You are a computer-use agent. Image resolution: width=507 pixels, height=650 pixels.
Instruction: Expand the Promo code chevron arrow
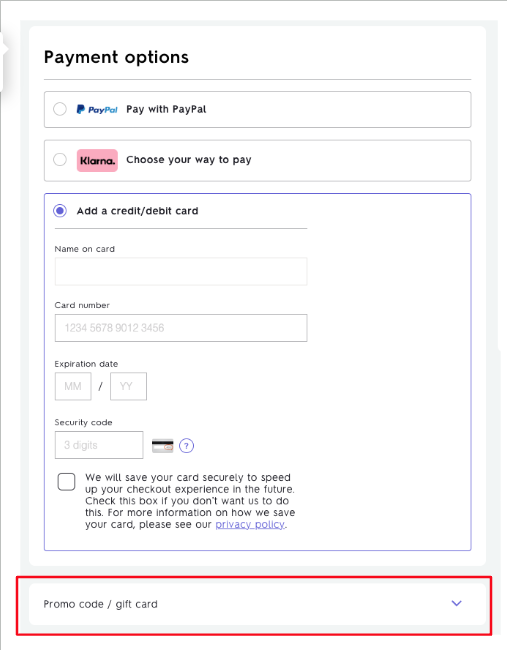456,603
